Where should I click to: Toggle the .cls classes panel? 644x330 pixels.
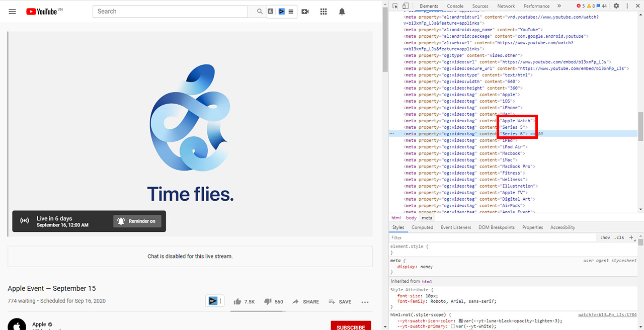[x=619, y=237]
